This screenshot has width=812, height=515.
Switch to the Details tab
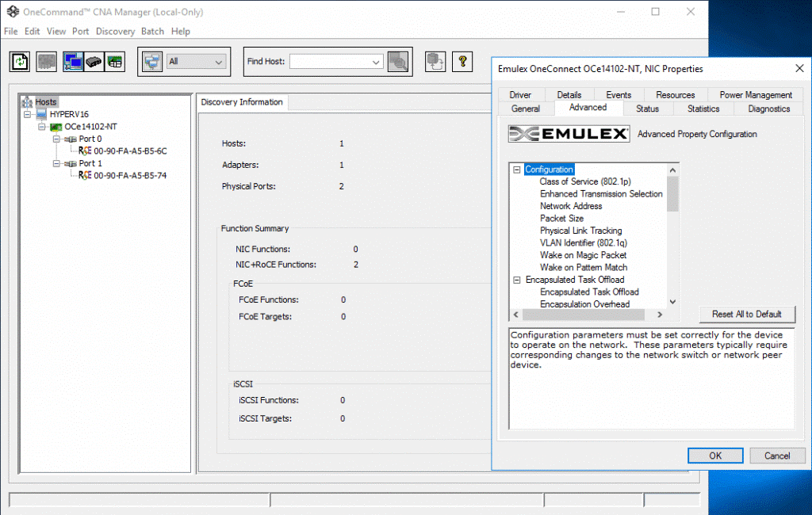pos(569,95)
